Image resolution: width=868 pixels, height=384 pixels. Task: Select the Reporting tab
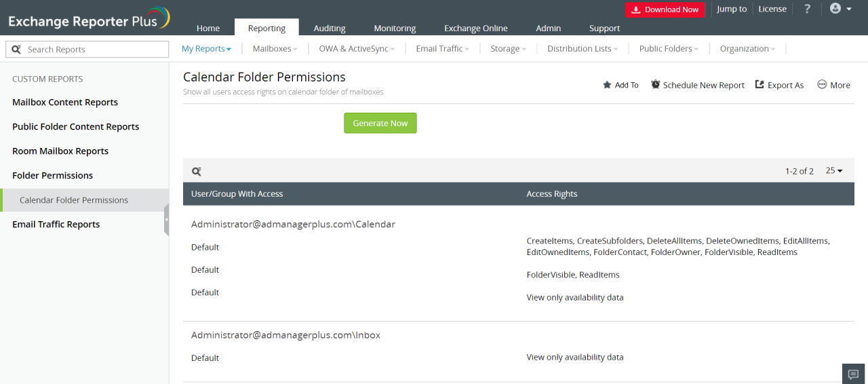[x=267, y=27]
